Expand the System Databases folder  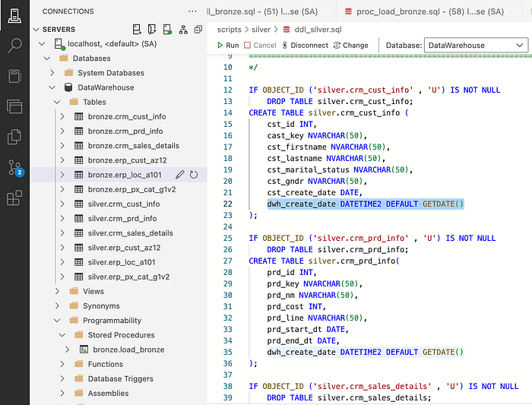point(52,73)
